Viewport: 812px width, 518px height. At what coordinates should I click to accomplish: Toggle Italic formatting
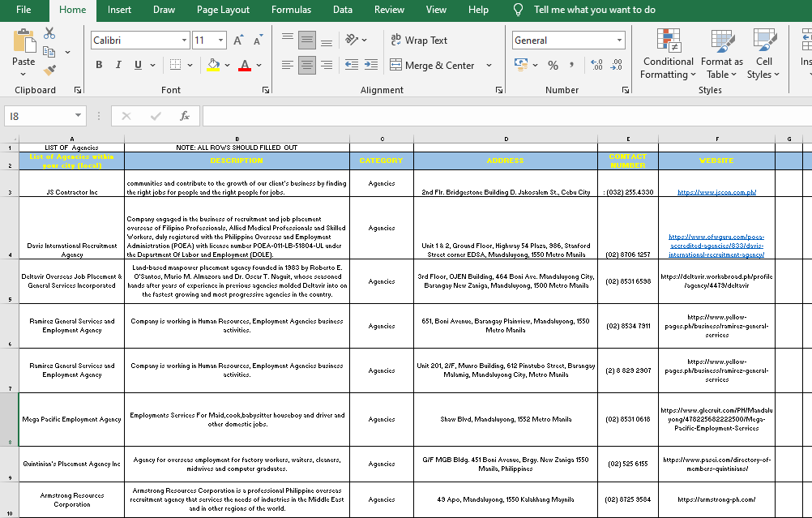(x=118, y=65)
